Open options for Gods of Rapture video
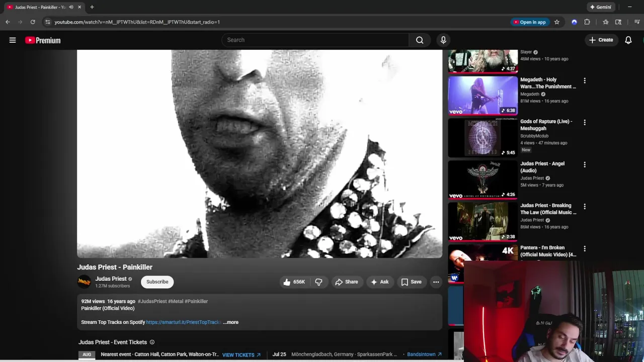 click(585, 122)
